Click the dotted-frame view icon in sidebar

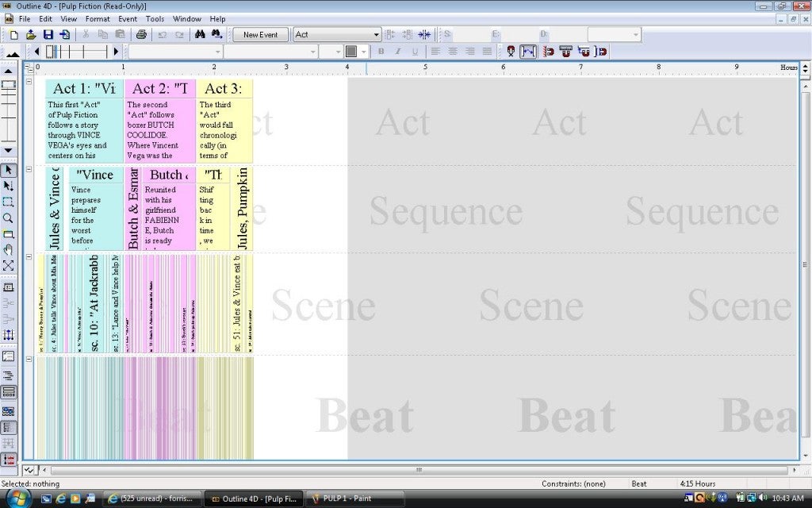pyautogui.click(x=8, y=356)
